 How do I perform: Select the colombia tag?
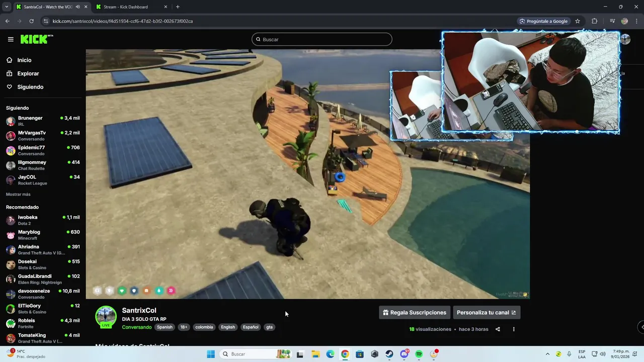coord(204,327)
